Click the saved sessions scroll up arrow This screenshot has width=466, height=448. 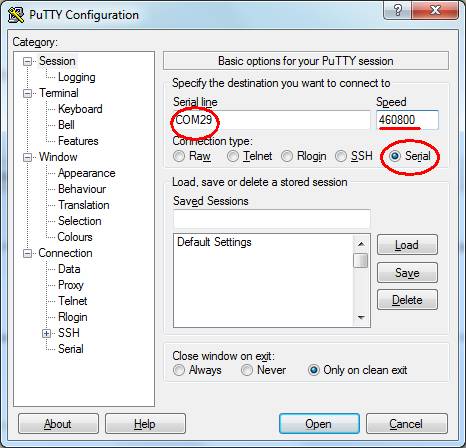361,244
